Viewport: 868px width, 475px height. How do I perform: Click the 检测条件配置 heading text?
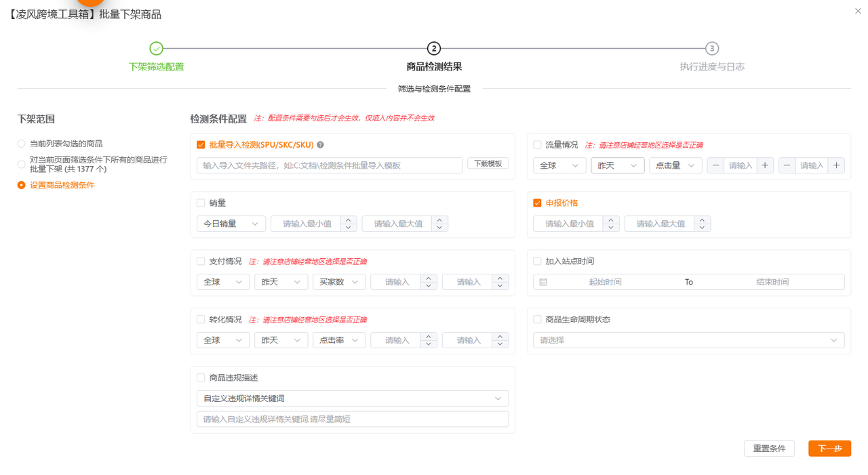tap(218, 119)
